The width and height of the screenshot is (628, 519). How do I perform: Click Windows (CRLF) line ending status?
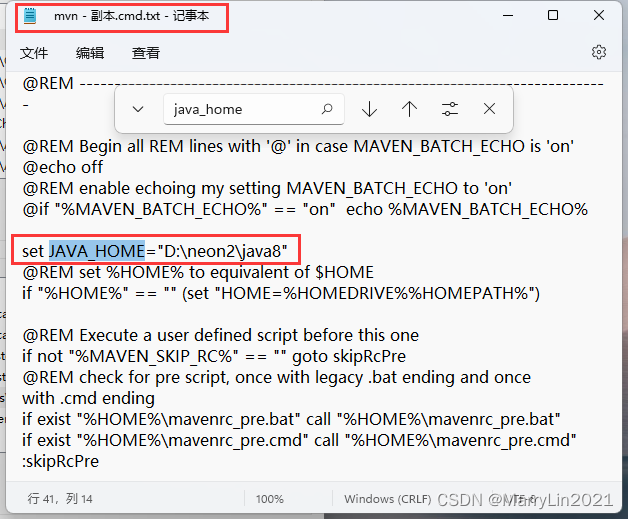click(x=387, y=499)
